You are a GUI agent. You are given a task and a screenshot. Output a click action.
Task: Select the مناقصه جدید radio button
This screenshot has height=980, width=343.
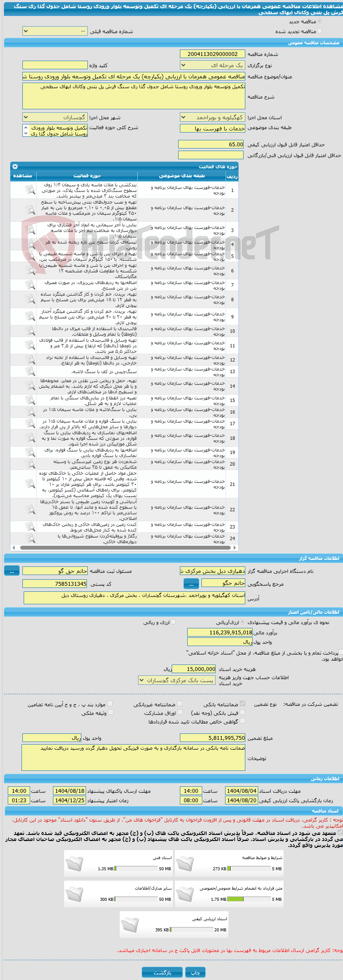coord(319,21)
